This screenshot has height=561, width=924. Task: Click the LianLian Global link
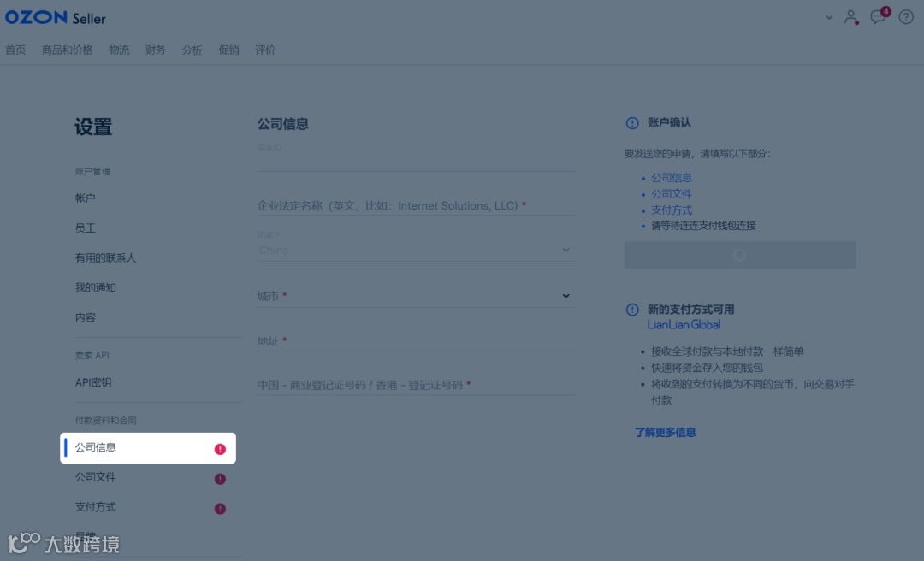(x=684, y=325)
